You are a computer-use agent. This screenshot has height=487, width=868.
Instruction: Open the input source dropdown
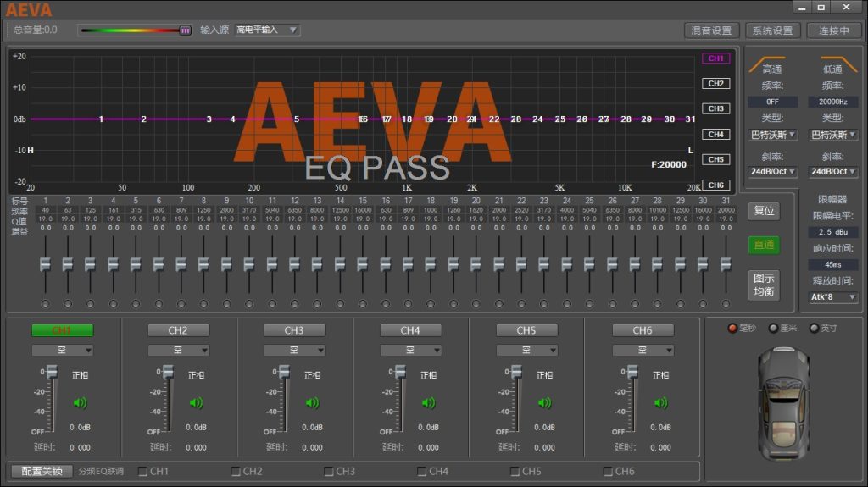pos(267,30)
